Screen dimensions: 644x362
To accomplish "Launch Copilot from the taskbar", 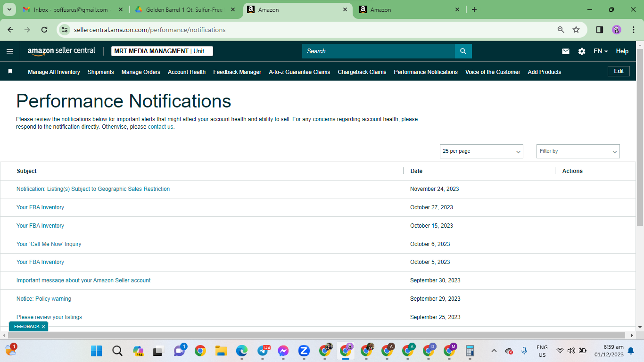I will coord(138,351).
